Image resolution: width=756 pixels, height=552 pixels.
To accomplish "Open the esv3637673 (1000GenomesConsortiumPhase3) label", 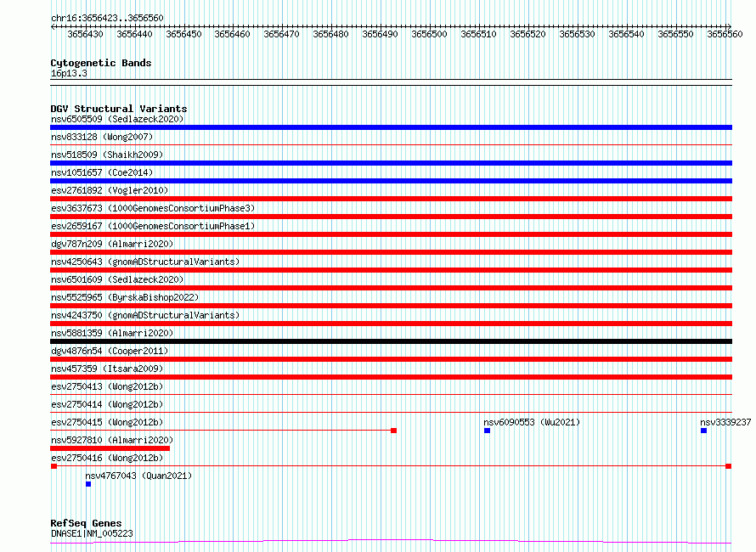I will pyautogui.click(x=153, y=208).
